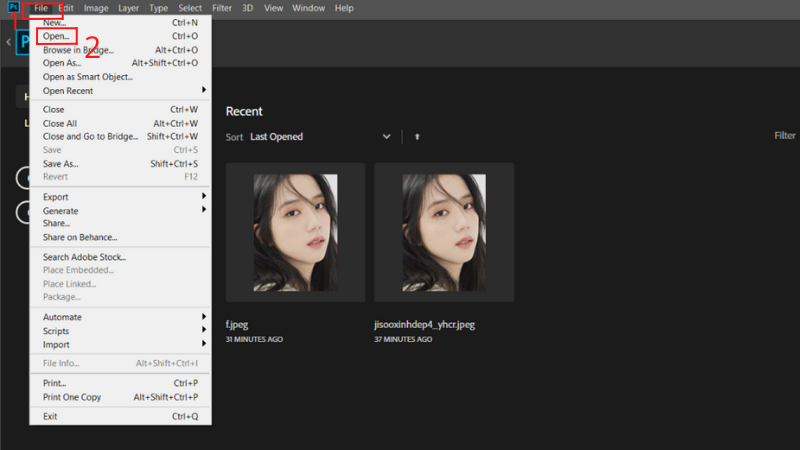800x450 pixels.
Task: Select New... in the File menu
Action: pyautogui.click(x=55, y=22)
